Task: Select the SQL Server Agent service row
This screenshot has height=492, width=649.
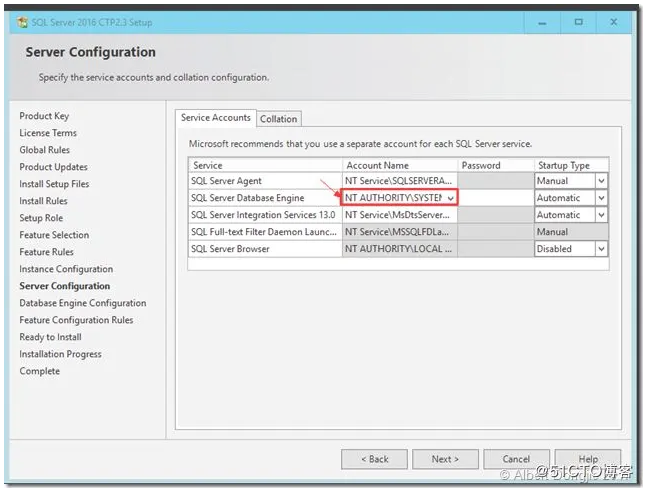Action: click(265, 181)
